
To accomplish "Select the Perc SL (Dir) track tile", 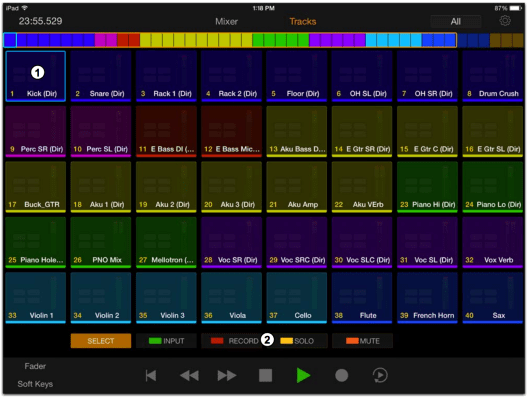I will (101, 132).
